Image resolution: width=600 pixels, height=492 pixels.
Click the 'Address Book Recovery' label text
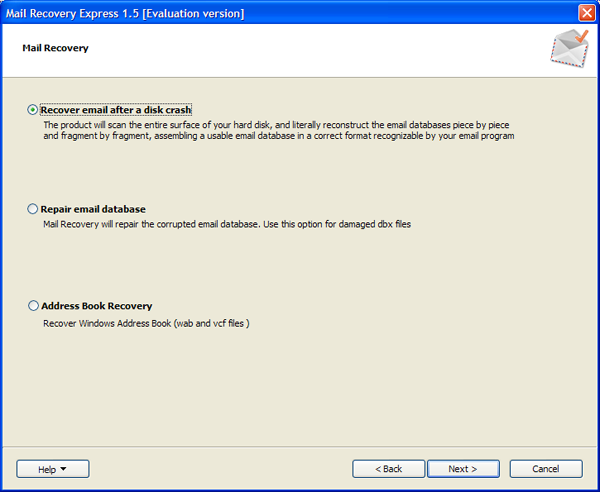[x=96, y=306]
